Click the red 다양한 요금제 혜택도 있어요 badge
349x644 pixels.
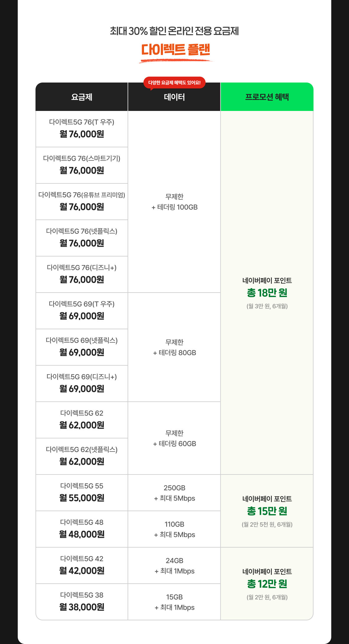point(174,83)
